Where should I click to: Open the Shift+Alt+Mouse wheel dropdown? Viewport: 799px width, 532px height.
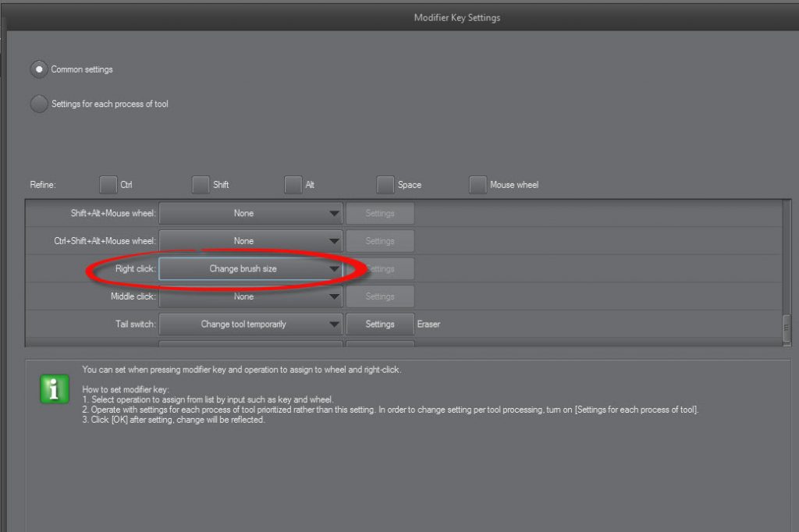[250, 213]
